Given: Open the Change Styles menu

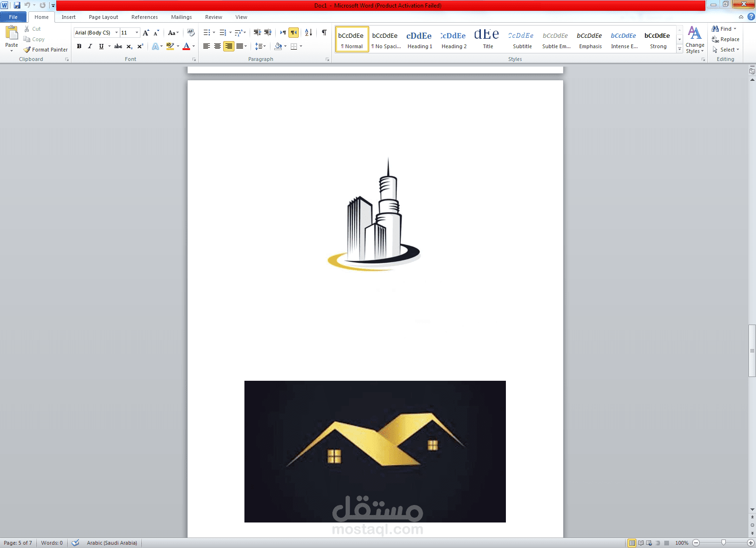Looking at the screenshot, I should pyautogui.click(x=695, y=40).
